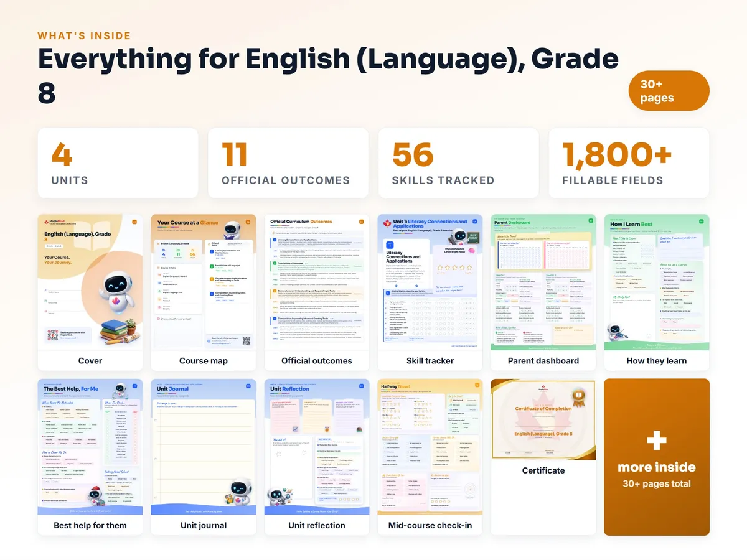Open the Unit journal page thumbnail
The width and height of the screenshot is (747, 560).
[204, 447]
